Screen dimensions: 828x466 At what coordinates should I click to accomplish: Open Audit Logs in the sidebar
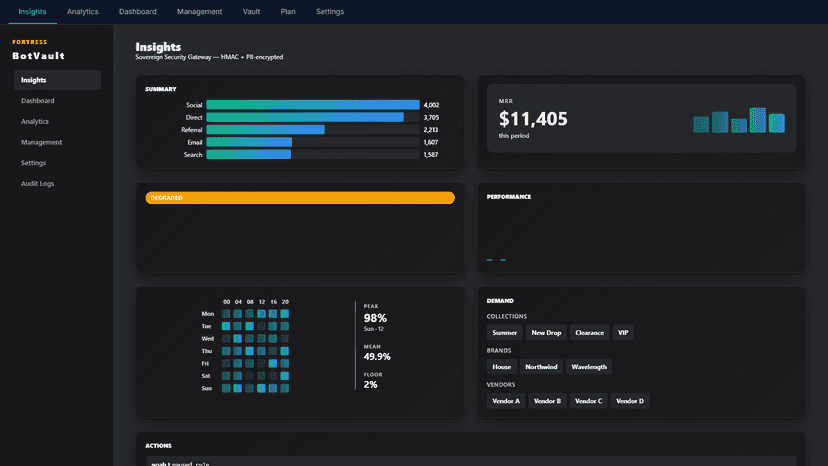tap(57, 183)
